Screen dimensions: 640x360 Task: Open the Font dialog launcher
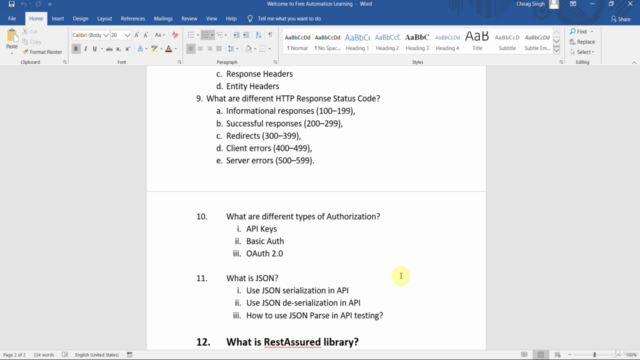click(x=179, y=62)
